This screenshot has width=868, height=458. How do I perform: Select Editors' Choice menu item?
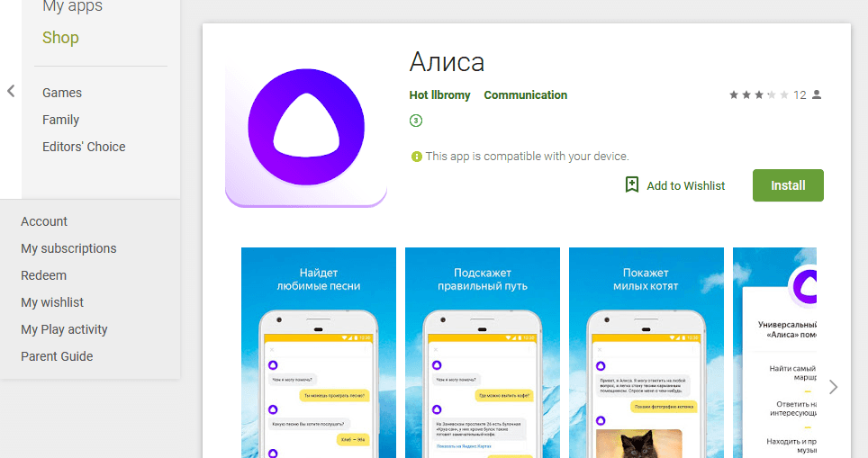coord(84,147)
